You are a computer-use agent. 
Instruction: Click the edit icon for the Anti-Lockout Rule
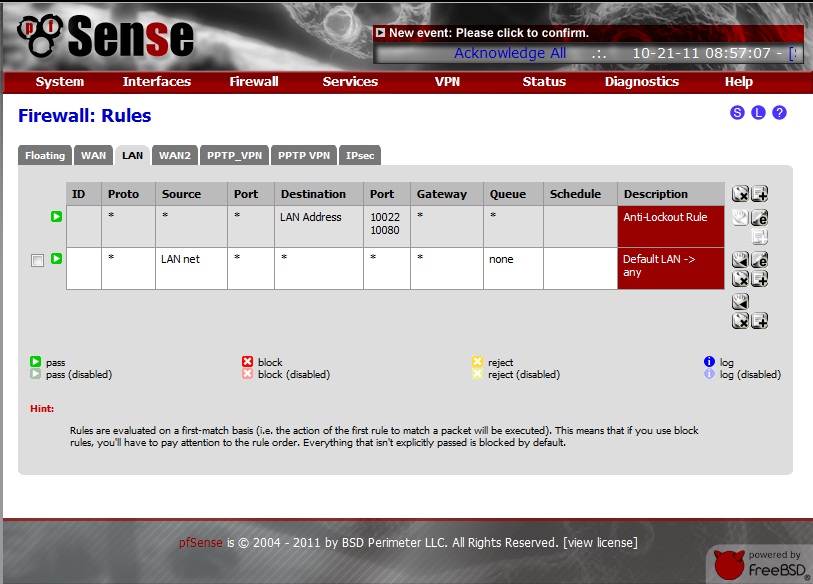760,217
